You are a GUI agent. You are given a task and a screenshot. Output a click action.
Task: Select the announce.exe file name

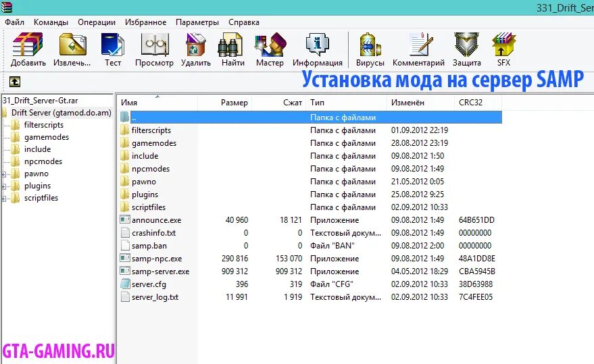[157, 220]
